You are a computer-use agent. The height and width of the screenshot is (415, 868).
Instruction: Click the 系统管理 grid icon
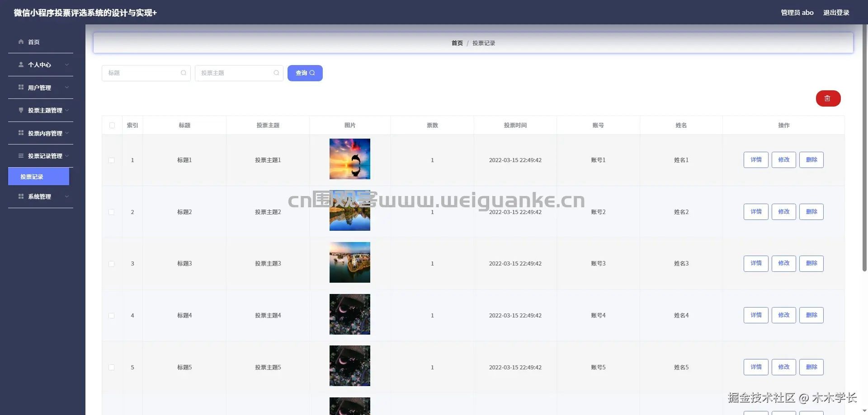pos(21,196)
